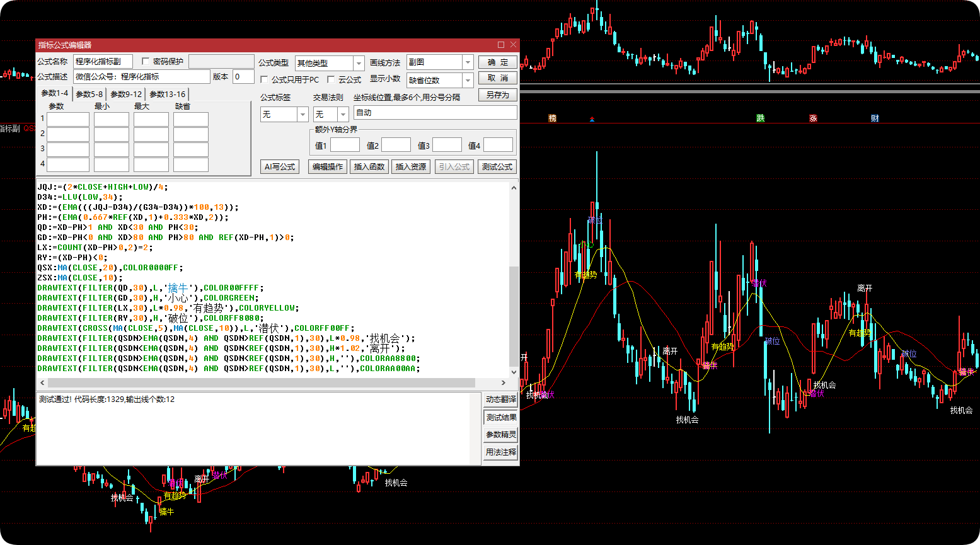Open the 参数精灵 panel
The width and height of the screenshot is (980, 545).
(501, 435)
